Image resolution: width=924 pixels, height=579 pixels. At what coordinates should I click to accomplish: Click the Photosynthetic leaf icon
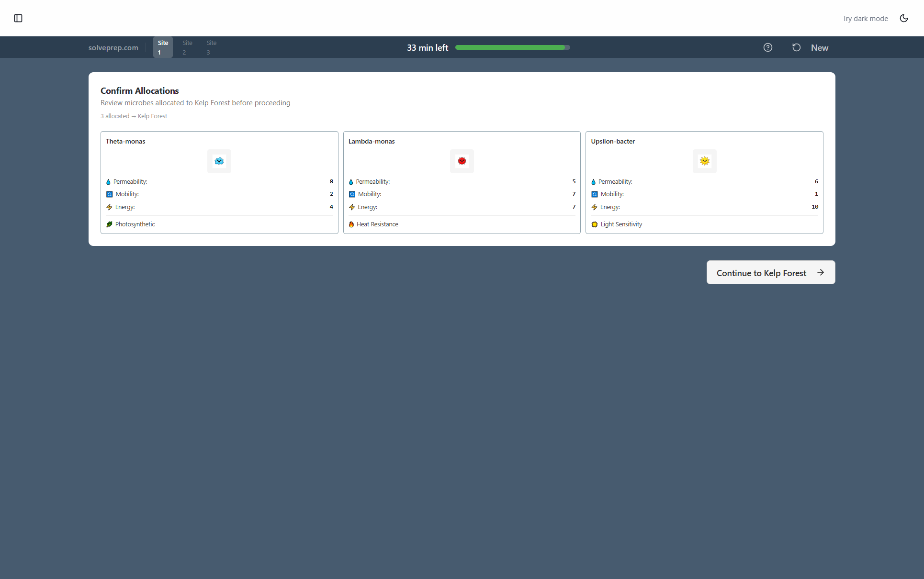[109, 224]
